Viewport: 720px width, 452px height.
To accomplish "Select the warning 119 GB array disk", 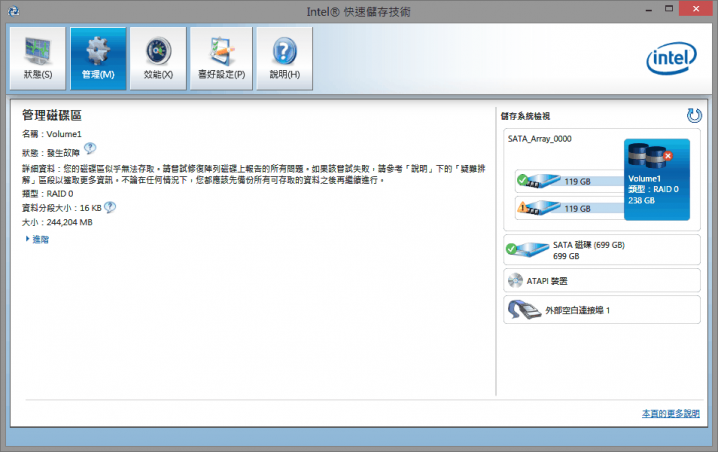I will [569, 208].
